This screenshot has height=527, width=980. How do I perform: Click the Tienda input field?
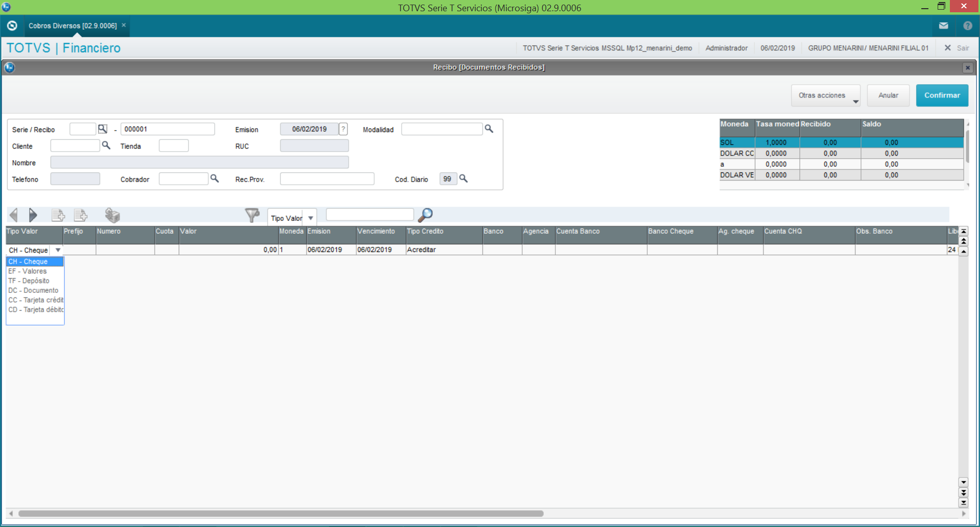pyautogui.click(x=174, y=145)
